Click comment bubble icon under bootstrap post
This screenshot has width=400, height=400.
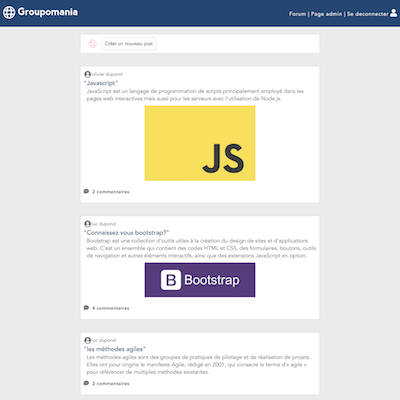[86, 308]
